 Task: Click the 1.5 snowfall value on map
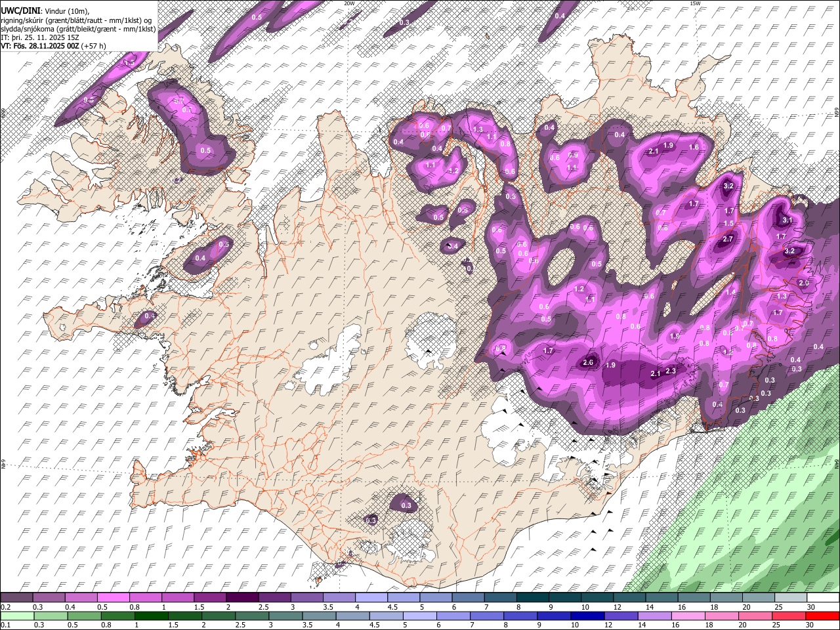point(728,224)
